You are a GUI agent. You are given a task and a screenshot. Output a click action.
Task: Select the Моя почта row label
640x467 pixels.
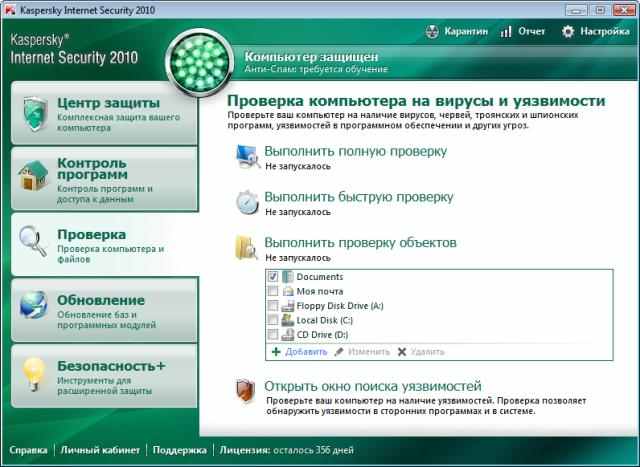320,291
